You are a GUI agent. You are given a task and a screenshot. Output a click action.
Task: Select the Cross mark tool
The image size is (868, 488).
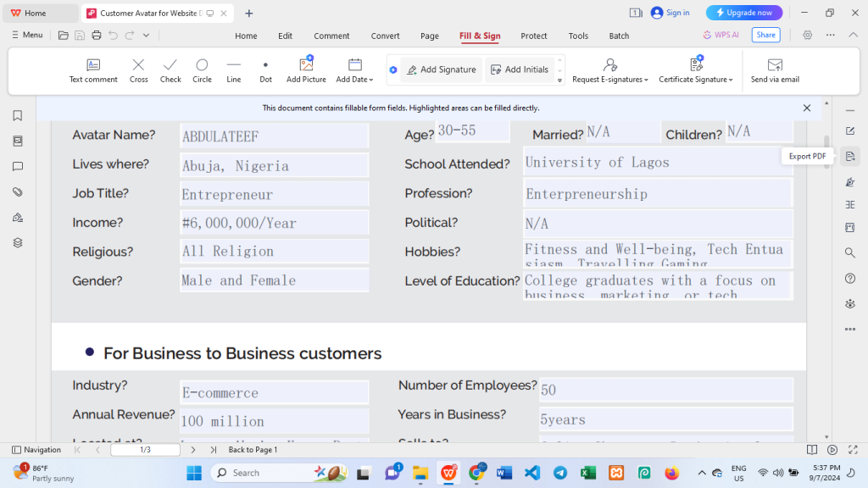point(138,71)
